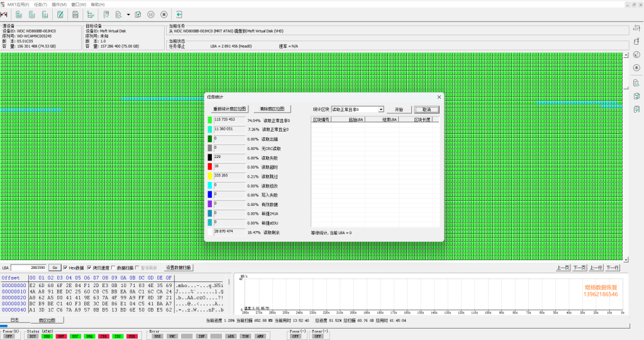This screenshot has width=644, height=340.
Task: Open the 窗口(W) menu
Action: tap(79, 4)
